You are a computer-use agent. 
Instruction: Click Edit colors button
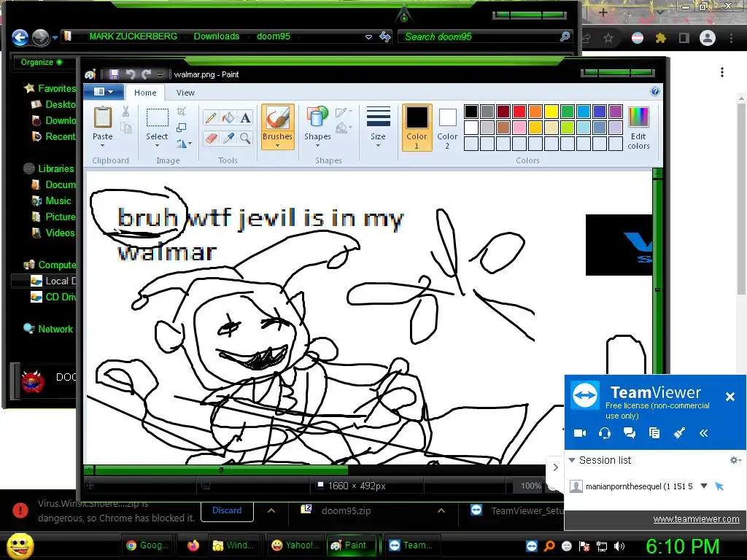point(638,128)
